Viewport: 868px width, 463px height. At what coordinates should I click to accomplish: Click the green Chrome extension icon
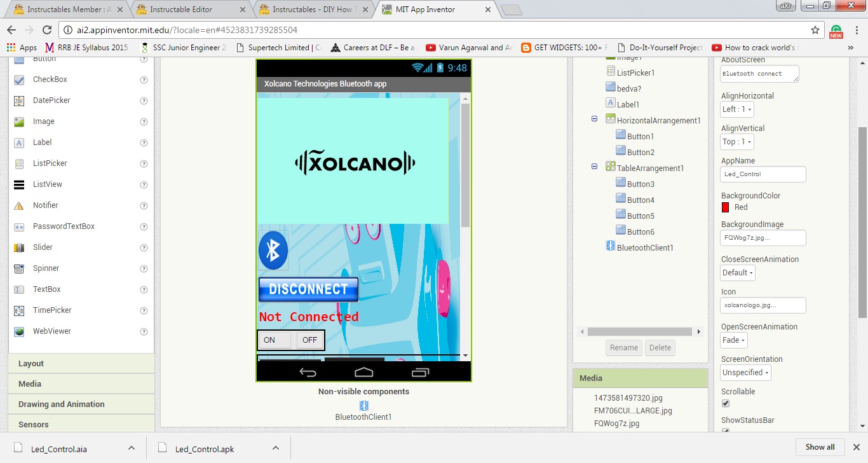836,31
